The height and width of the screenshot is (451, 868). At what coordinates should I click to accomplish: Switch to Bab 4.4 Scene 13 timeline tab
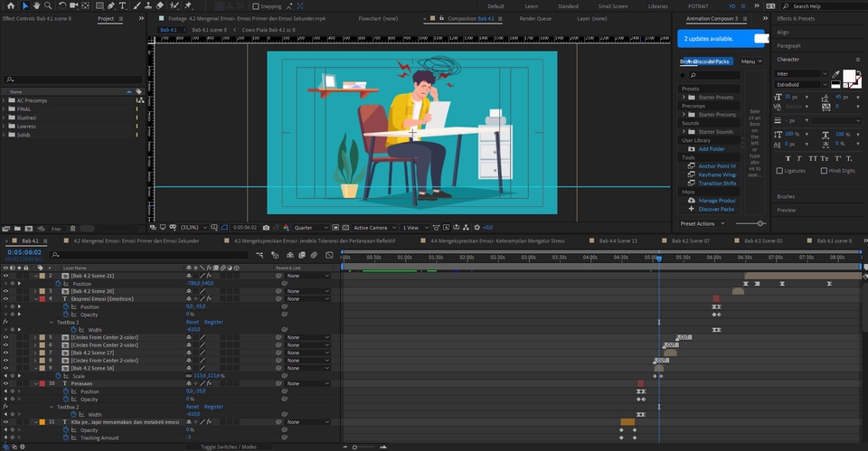[x=618, y=240]
